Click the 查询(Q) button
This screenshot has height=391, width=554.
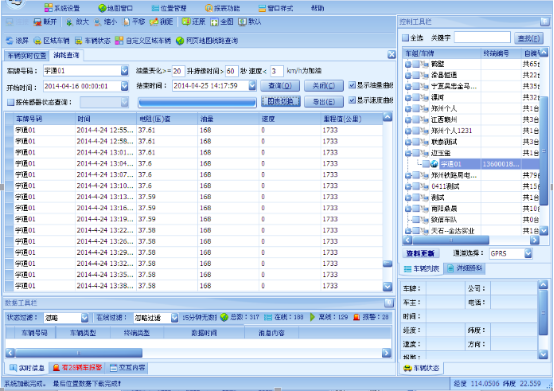(x=280, y=86)
